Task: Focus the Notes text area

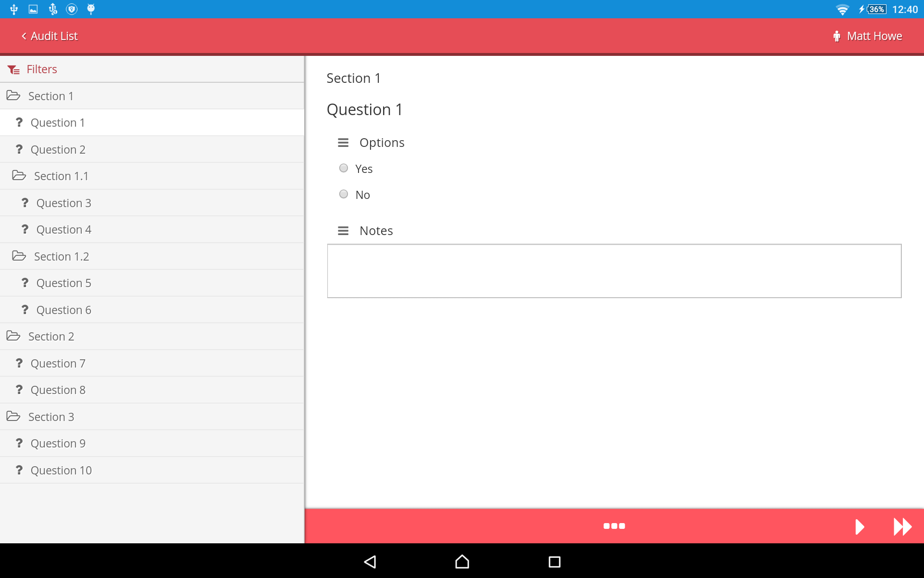Action: click(614, 271)
